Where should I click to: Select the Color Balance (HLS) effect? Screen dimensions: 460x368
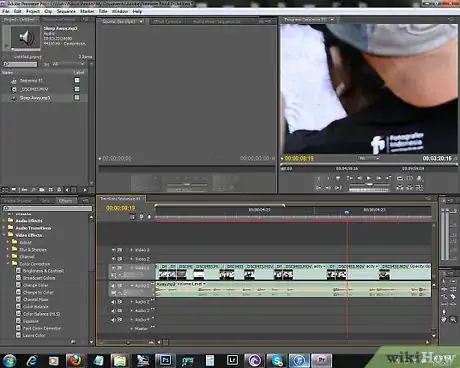point(41,314)
